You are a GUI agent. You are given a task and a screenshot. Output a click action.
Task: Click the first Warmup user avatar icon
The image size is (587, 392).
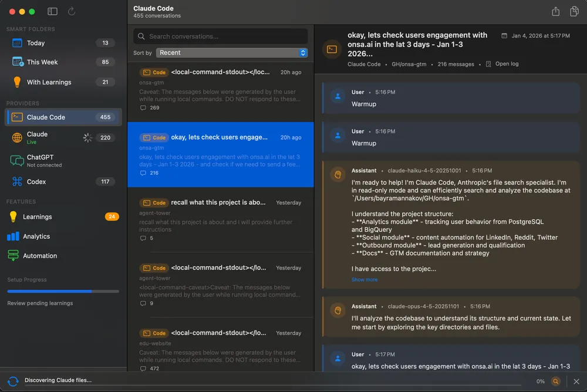point(338,96)
